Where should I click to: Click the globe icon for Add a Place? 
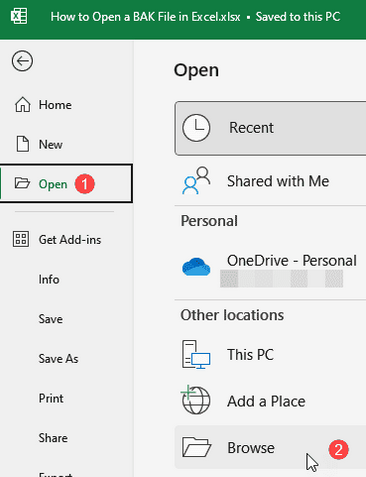[x=196, y=400]
